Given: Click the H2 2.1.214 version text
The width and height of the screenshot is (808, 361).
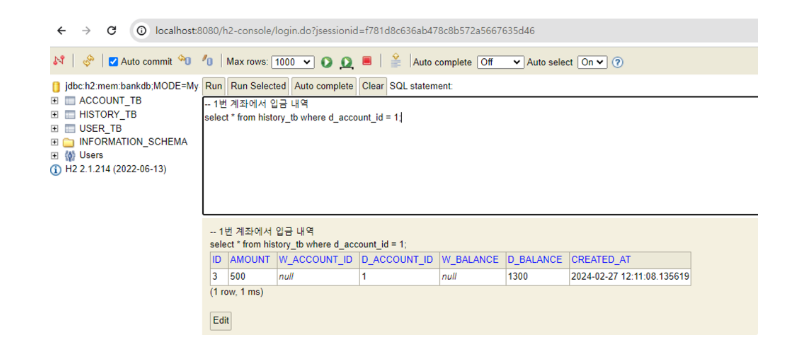Looking at the screenshot, I should (x=115, y=169).
